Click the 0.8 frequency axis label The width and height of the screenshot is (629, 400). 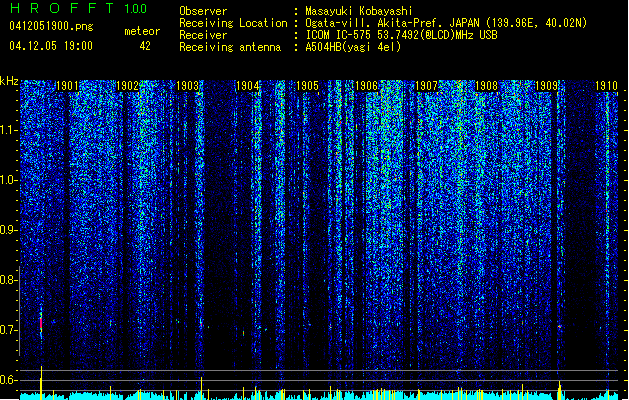coord(9,280)
